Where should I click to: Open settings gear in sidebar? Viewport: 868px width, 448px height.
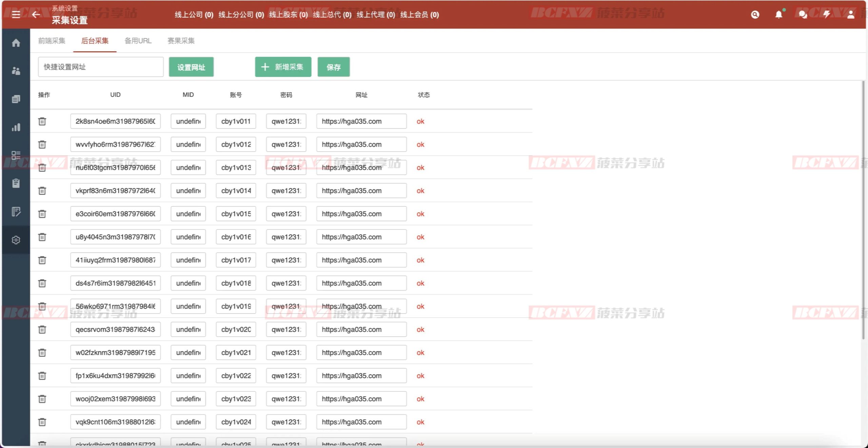pyautogui.click(x=16, y=240)
